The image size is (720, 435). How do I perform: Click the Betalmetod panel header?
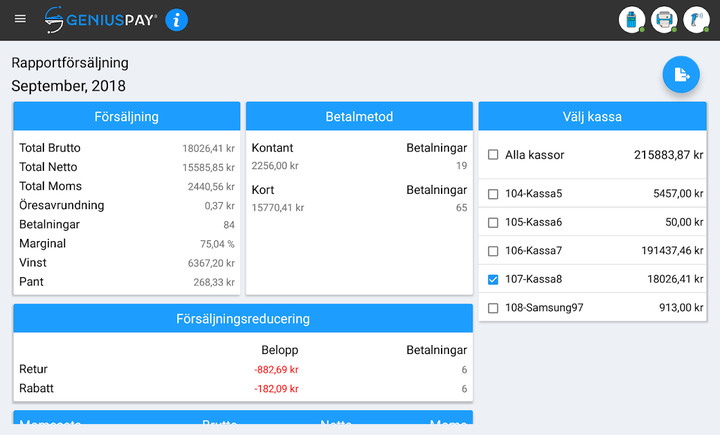(359, 116)
